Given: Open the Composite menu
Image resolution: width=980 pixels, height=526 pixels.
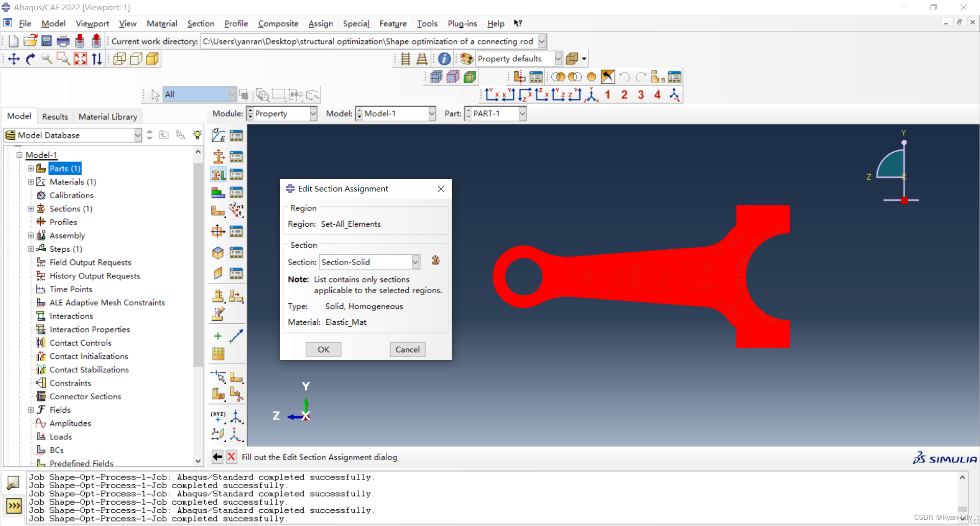Looking at the screenshot, I should [278, 23].
